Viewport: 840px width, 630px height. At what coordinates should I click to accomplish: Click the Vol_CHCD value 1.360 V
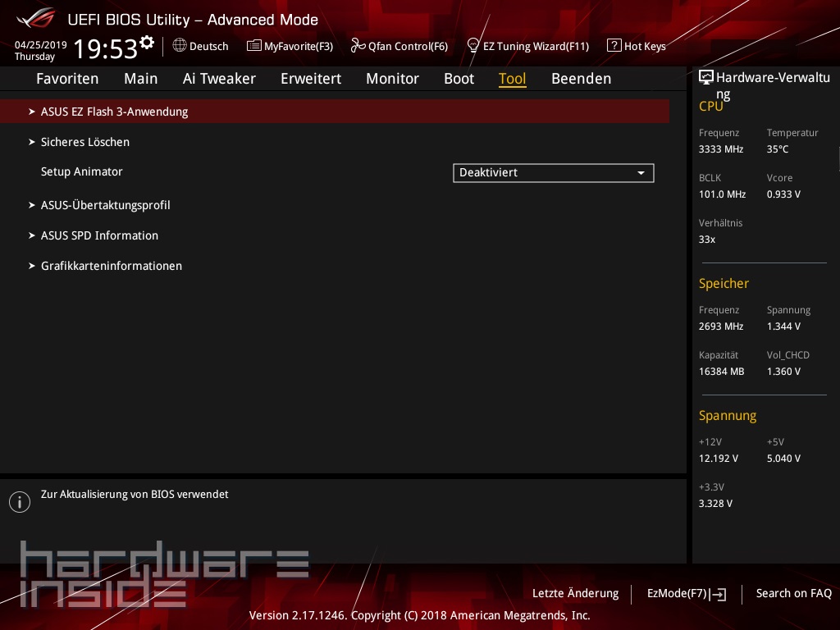point(783,372)
